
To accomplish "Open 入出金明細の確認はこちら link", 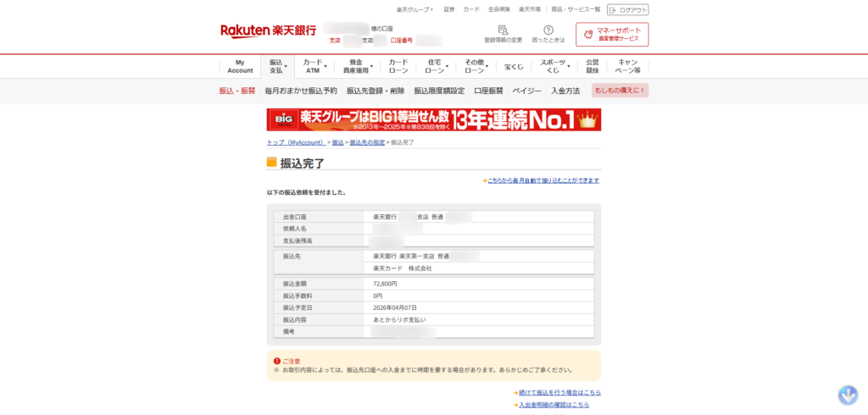I will tap(556, 405).
